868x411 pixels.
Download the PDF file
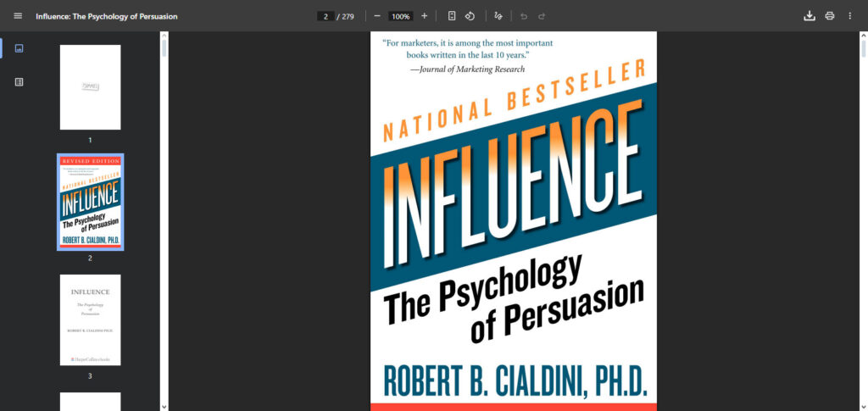pos(810,16)
